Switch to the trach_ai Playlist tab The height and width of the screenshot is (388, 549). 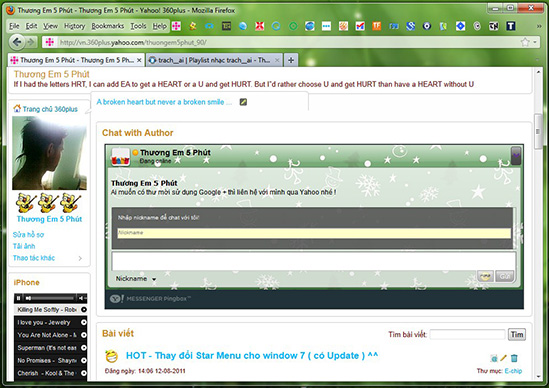214,60
